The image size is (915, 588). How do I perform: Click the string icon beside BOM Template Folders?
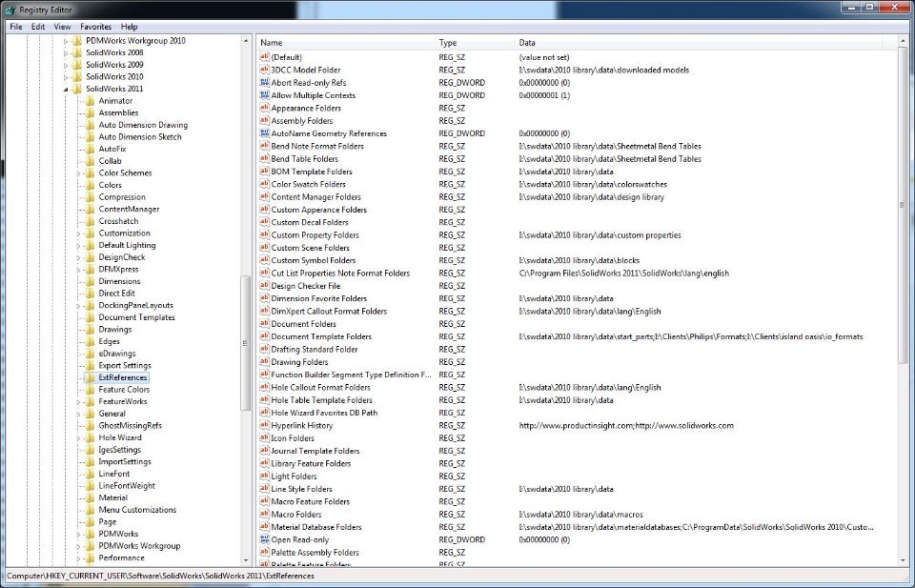pos(264,172)
